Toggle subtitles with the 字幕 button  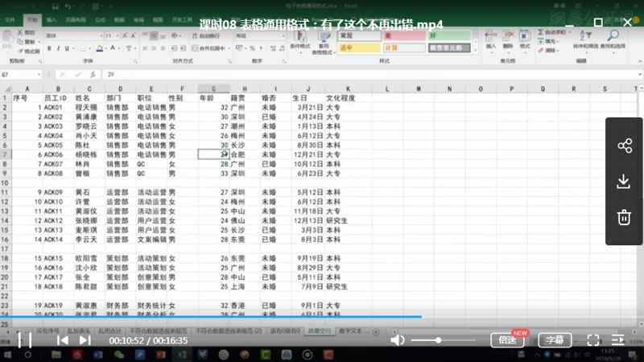click(x=555, y=339)
